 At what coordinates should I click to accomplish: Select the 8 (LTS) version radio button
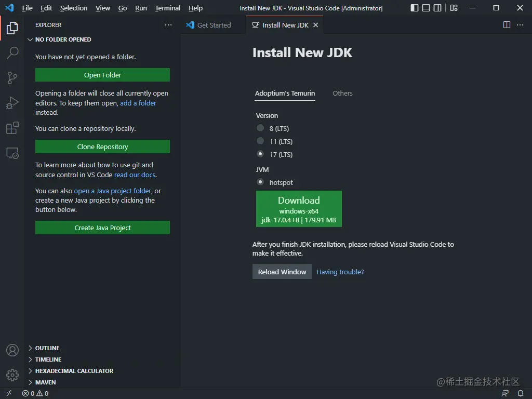[x=260, y=128]
